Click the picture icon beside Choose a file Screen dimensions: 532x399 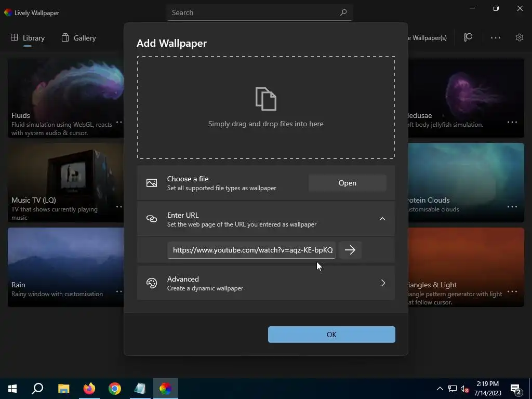click(152, 183)
